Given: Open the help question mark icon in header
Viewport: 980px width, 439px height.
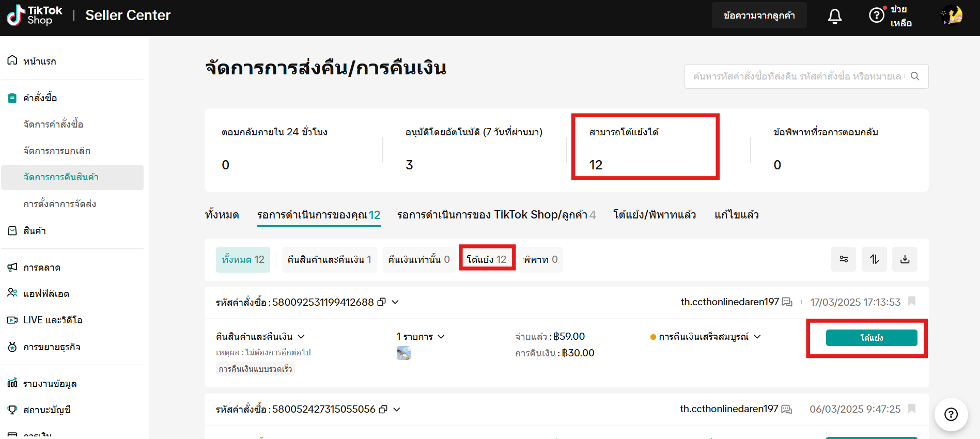Looking at the screenshot, I should tap(876, 15).
